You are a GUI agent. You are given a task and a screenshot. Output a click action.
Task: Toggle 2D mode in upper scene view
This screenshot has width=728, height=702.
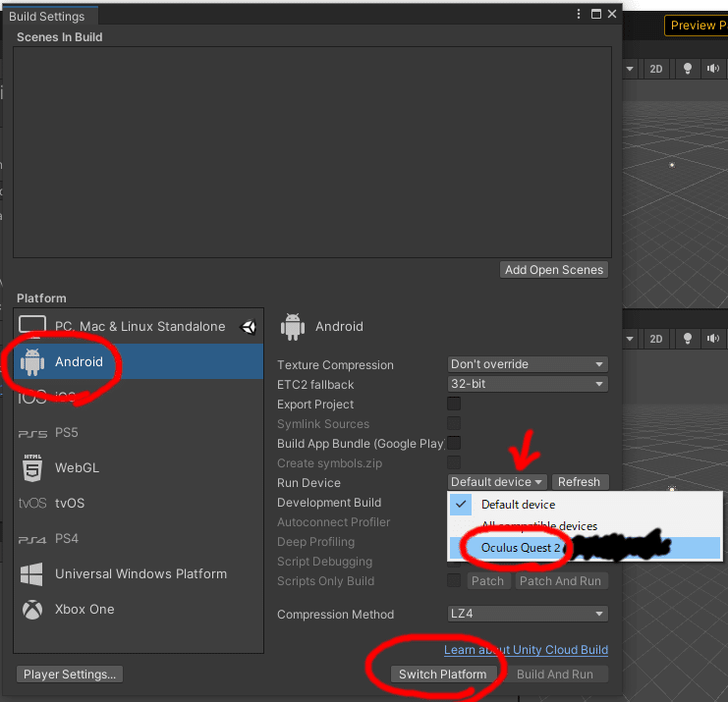coord(656,69)
